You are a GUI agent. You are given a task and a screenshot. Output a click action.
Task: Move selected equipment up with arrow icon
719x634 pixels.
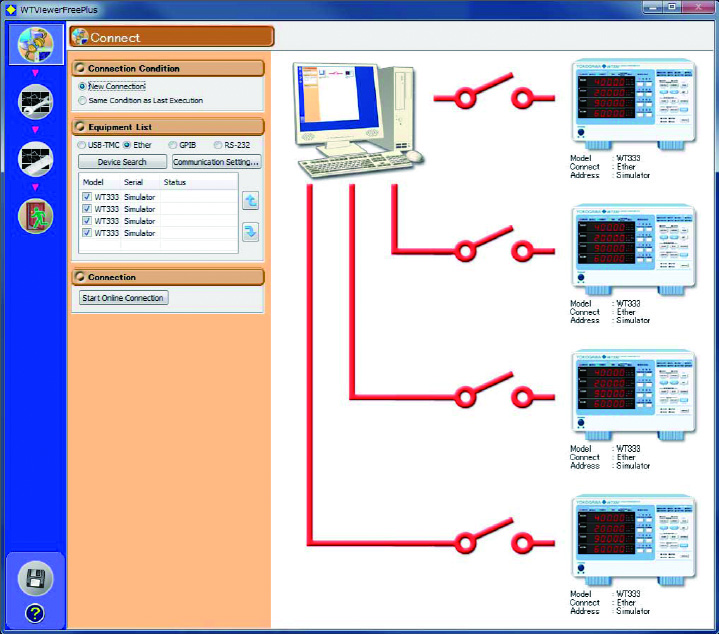coord(250,201)
